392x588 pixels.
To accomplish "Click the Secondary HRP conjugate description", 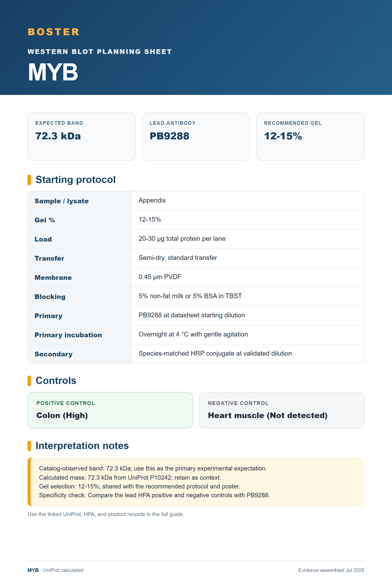I will [215, 353].
